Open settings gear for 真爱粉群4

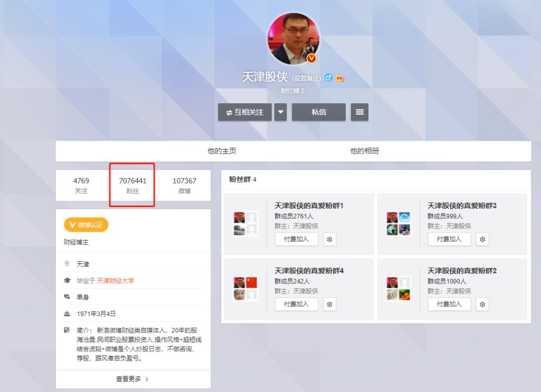(329, 304)
